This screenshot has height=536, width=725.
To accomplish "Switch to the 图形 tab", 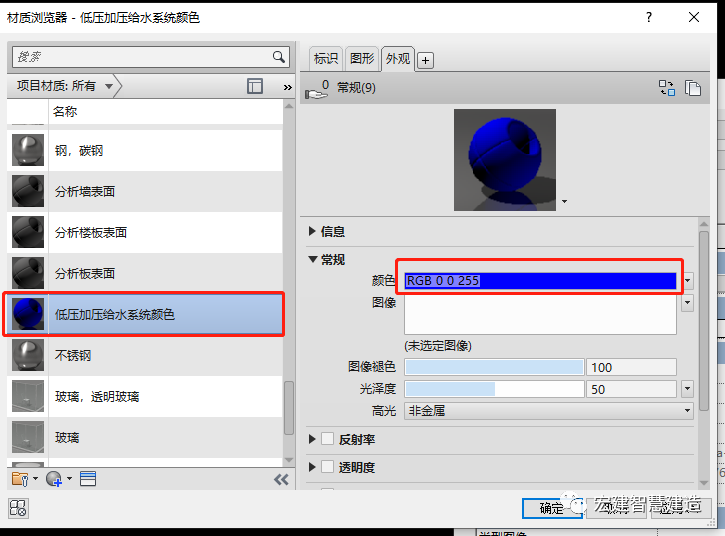I will click(362, 59).
